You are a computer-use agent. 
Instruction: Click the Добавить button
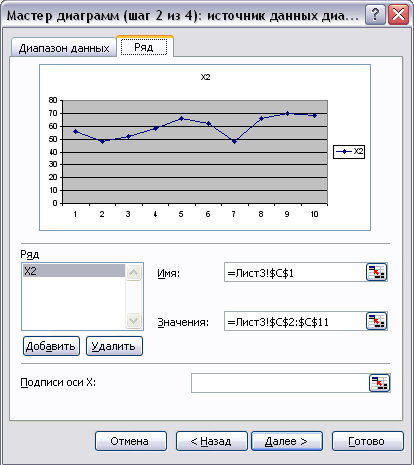[x=51, y=346]
